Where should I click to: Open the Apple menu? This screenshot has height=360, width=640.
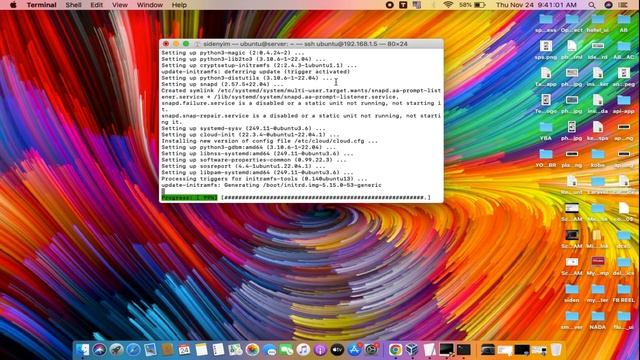[x=13, y=5]
